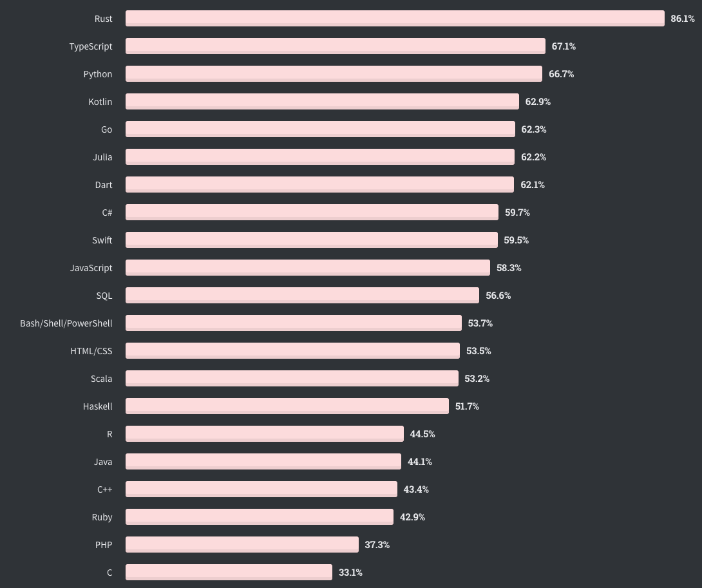Click the Dart language label
Viewport: 702px width, 588px height.
[x=104, y=184]
